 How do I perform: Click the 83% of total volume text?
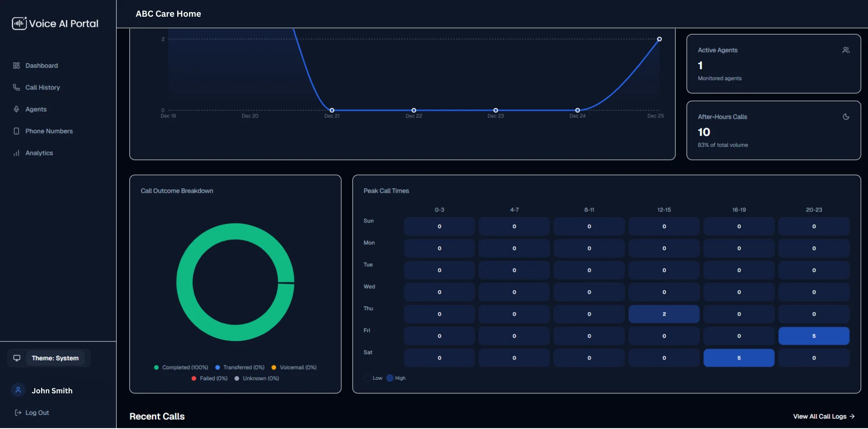(722, 145)
